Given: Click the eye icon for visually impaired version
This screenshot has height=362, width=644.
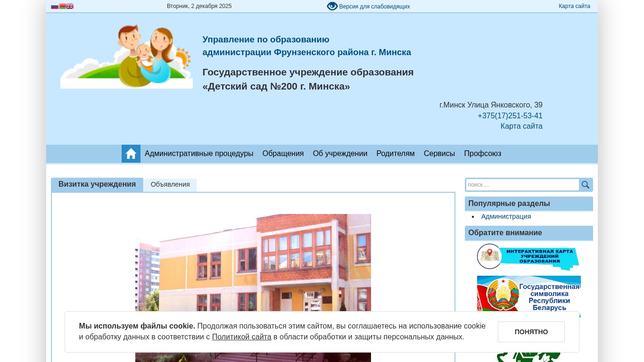Looking at the screenshot, I should point(332,6).
